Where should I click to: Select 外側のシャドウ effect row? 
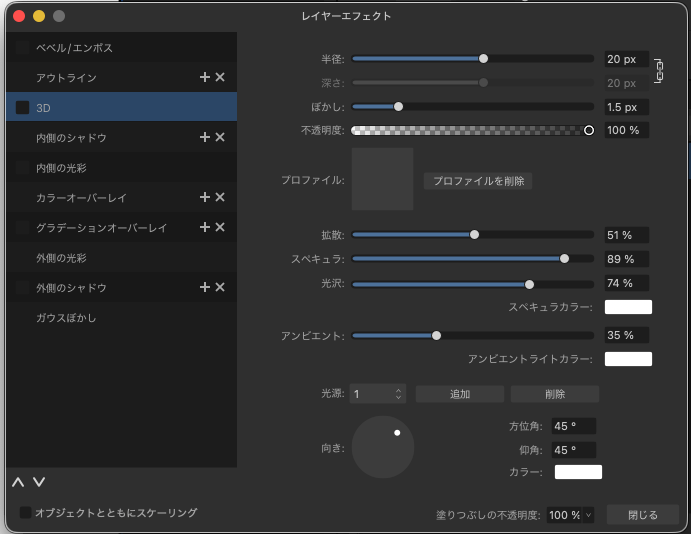[122, 287]
